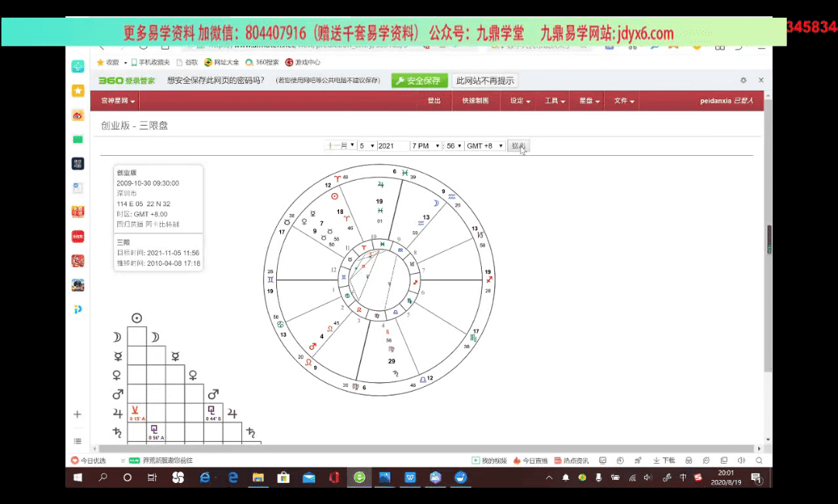Click the gear icon on password prompt bar
This screenshot has height=504, width=838.
(743, 81)
